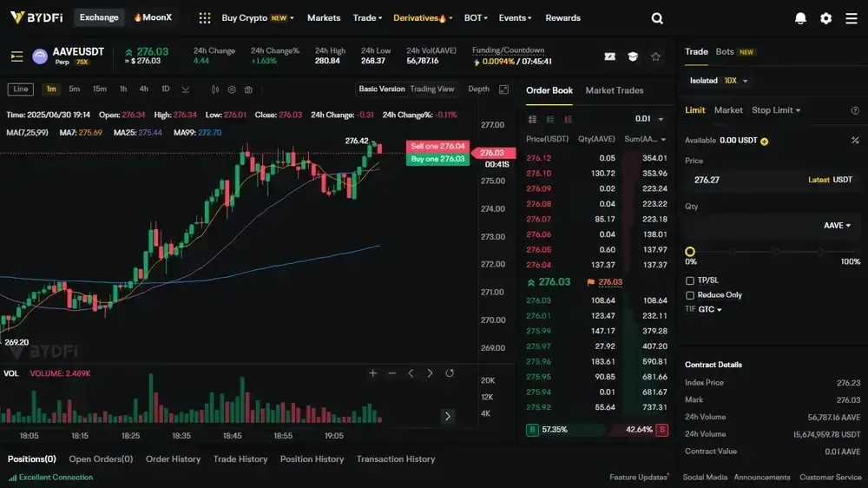This screenshot has width=868, height=488.
Task: Zoom out the chart with minus icon
Action: (x=392, y=373)
